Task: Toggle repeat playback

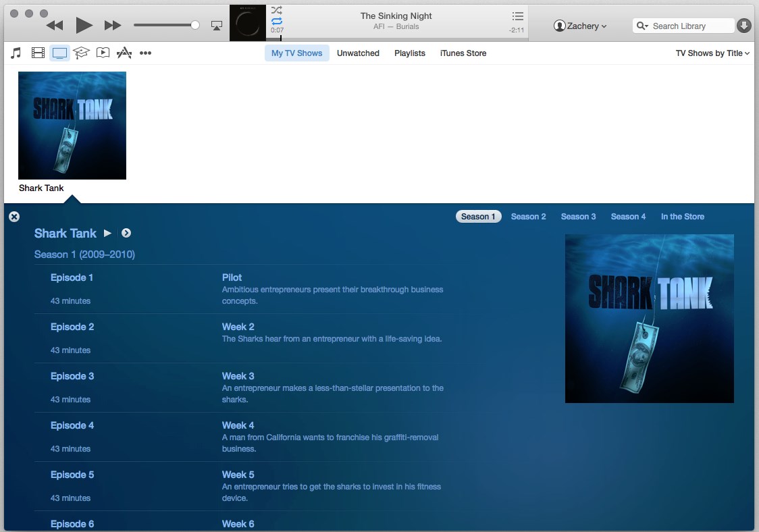Action: tap(276, 21)
